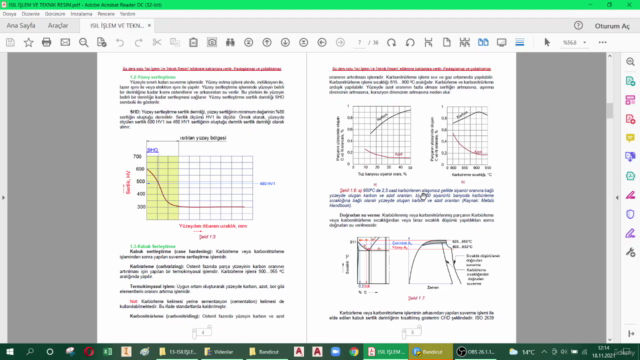
Task: Go to the previous page with the up arrow
Action: pyautogui.click(x=267, y=42)
